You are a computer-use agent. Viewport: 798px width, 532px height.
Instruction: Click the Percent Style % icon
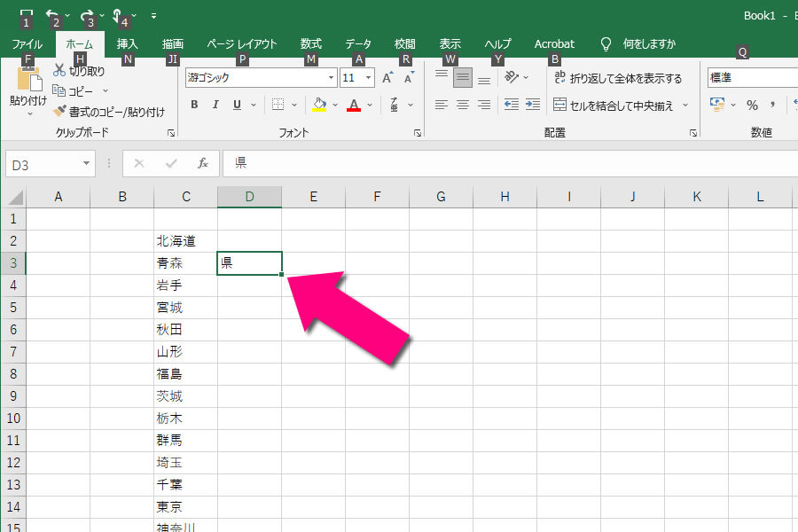coord(752,105)
